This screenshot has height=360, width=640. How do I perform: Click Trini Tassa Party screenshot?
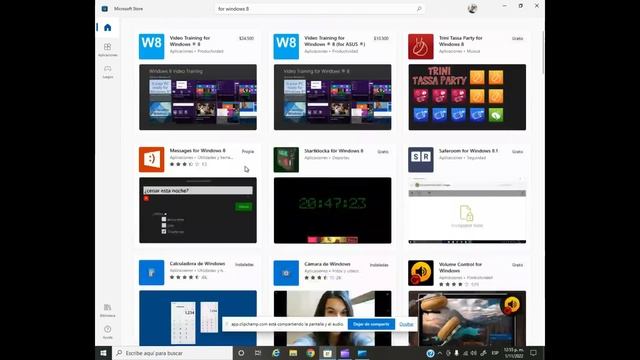467,97
